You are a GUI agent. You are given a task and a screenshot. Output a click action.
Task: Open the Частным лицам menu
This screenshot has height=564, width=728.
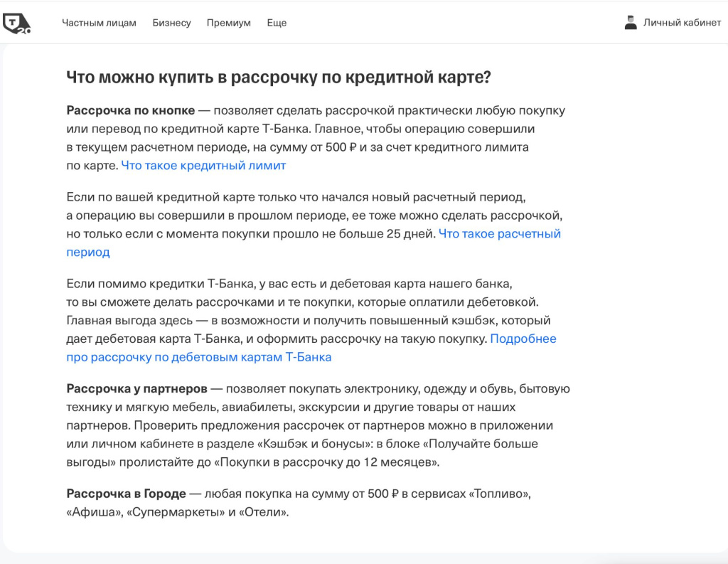[99, 23]
